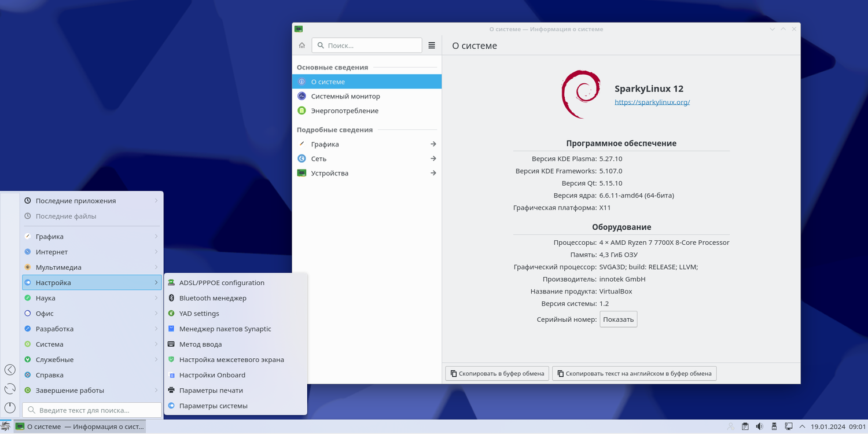Click the removable devices icon in the tray
This screenshot has height=434, width=868.
point(774,426)
